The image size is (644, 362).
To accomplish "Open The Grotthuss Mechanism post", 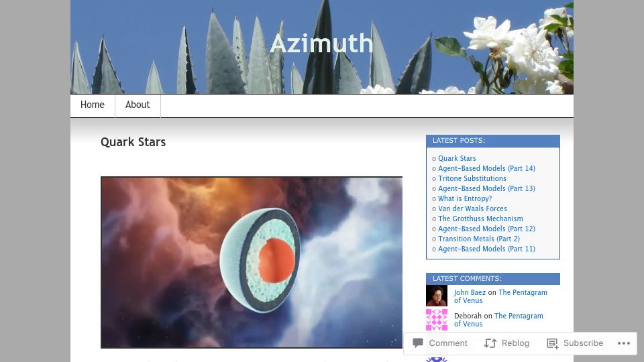I will pos(480,219).
